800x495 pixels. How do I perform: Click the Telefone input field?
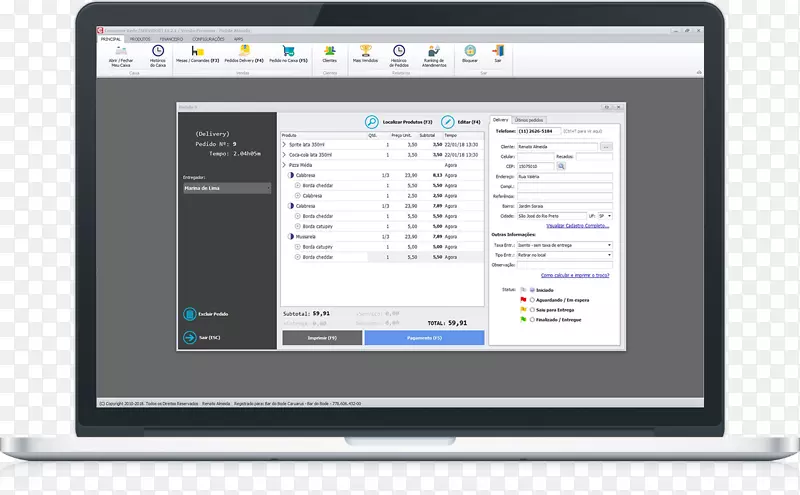click(x=540, y=131)
